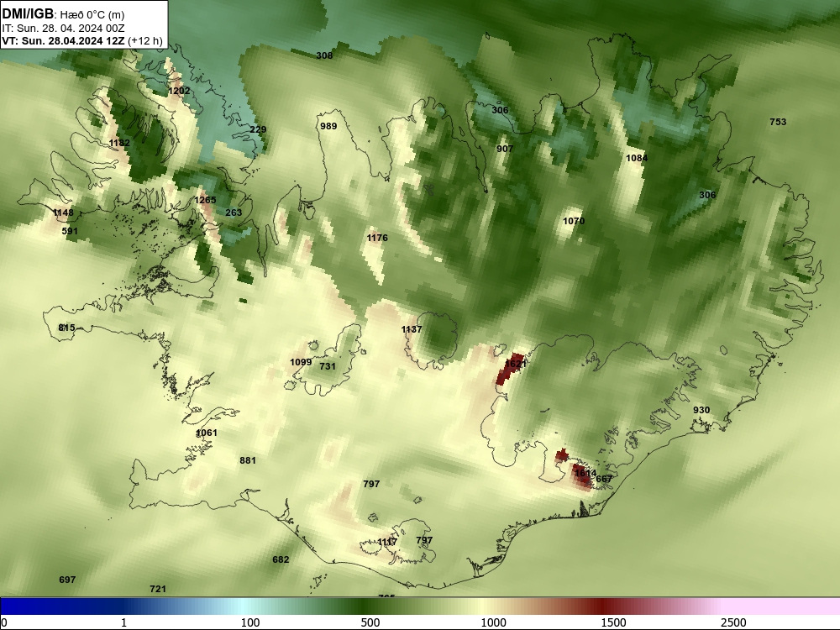The width and height of the screenshot is (840, 630).
Task: Click the 1137 map value
Action: click(412, 329)
